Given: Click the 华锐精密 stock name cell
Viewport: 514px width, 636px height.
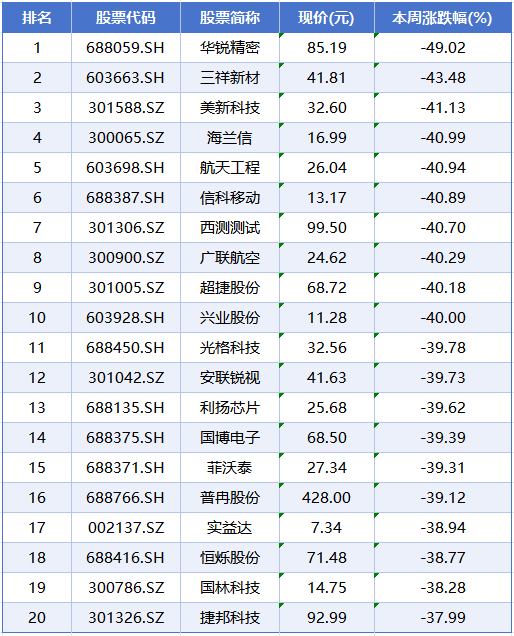Looking at the screenshot, I should pyautogui.click(x=230, y=48).
